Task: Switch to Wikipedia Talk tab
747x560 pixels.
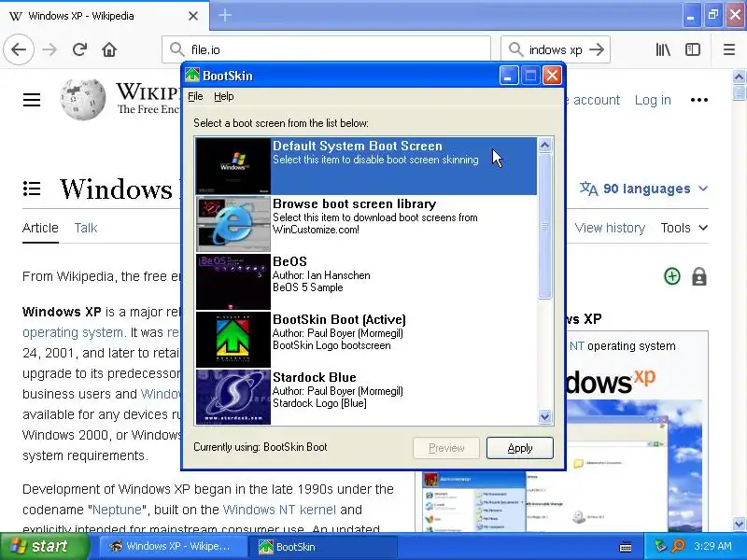Action: [86, 228]
